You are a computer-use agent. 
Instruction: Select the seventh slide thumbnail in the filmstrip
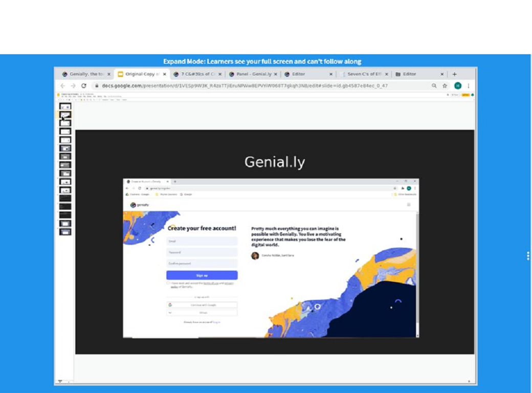point(65,157)
